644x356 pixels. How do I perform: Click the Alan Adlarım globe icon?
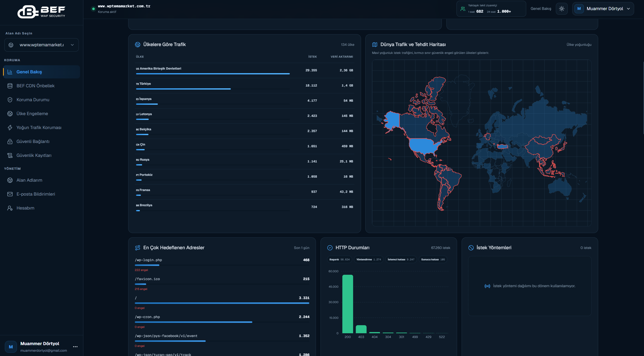10,180
